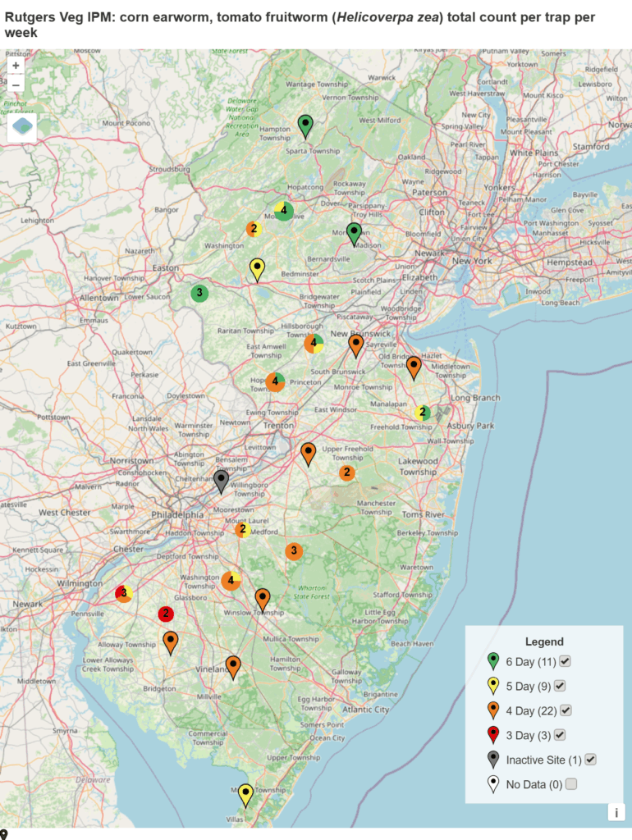Click small marker icon below map
The height and width of the screenshot is (840, 632).
[x=4, y=834]
